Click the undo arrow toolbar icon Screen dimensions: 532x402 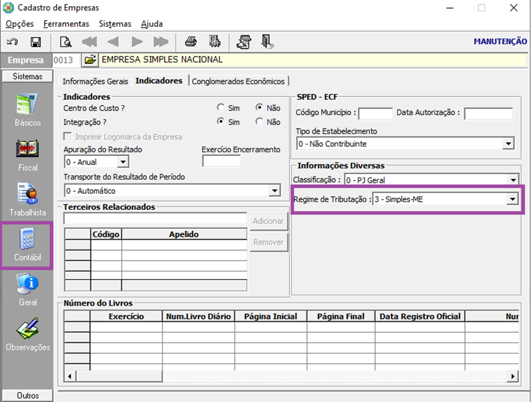(12, 42)
